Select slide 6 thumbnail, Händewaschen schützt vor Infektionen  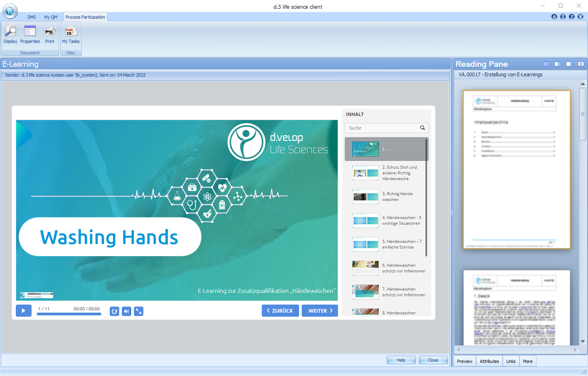tap(366, 268)
